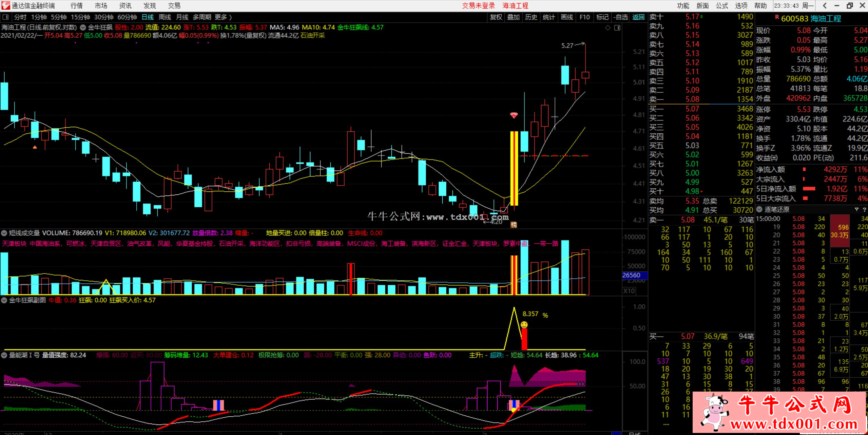The width and height of the screenshot is (868, 435).
Task: Click the orange triangle marker on chart
Action: click(x=35, y=147)
